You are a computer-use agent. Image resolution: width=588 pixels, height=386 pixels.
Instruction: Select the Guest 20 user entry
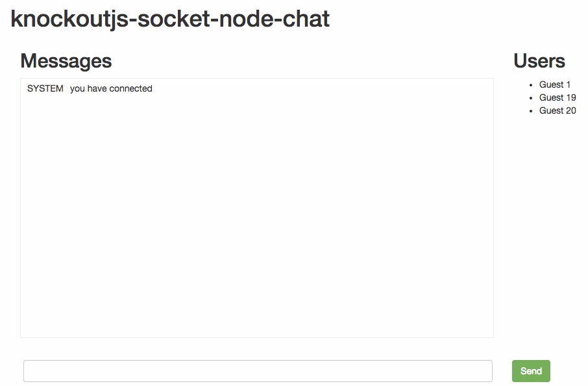tap(557, 110)
